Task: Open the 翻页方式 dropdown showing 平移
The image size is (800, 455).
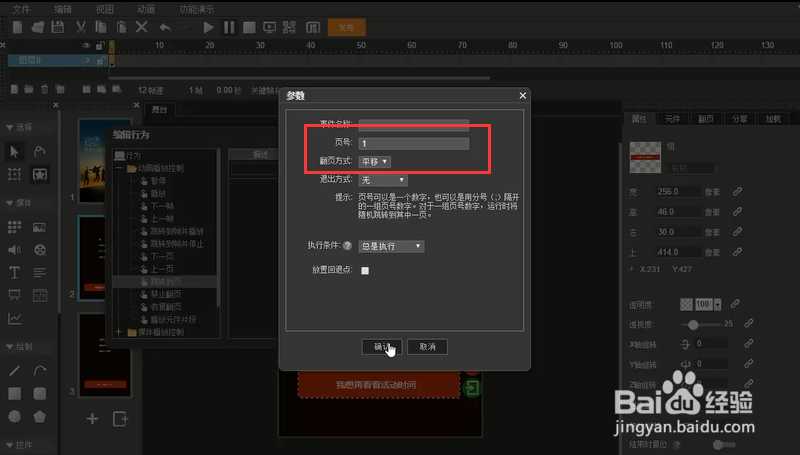Action: (374, 162)
